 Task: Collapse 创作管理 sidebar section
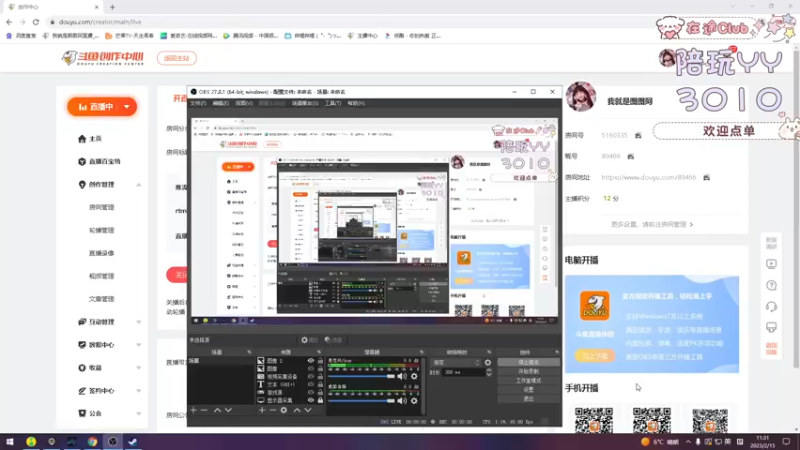139,185
